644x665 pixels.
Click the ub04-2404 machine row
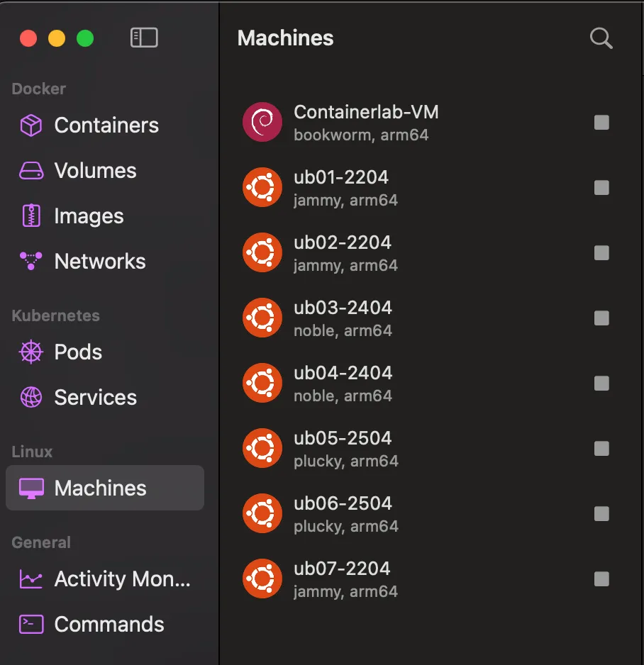pos(343,383)
